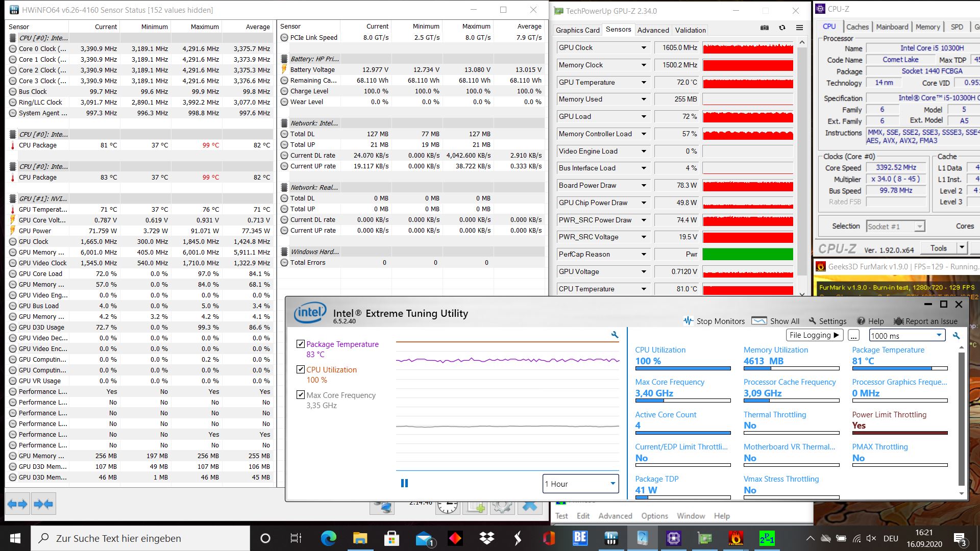This screenshot has height=551, width=980.
Task: Click Show All in XTU
Action: point(775,321)
